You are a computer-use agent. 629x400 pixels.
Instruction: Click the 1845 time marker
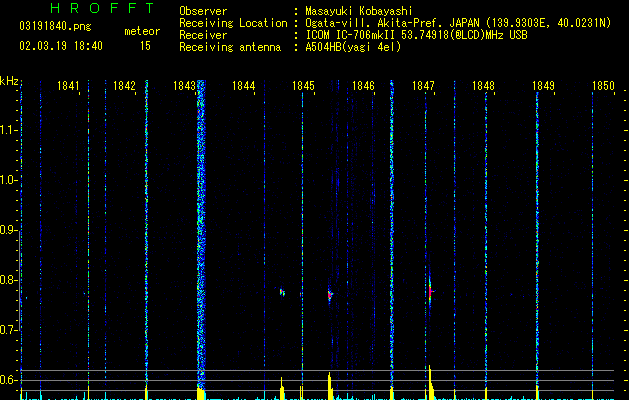(x=303, y=86)
